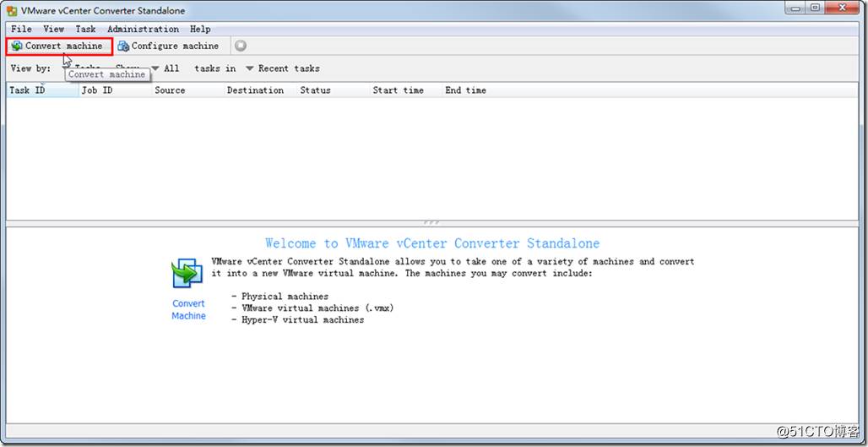Viewport: 868px width, 447px height.
Task: Open the Help menu
Action: coord(200,29)
